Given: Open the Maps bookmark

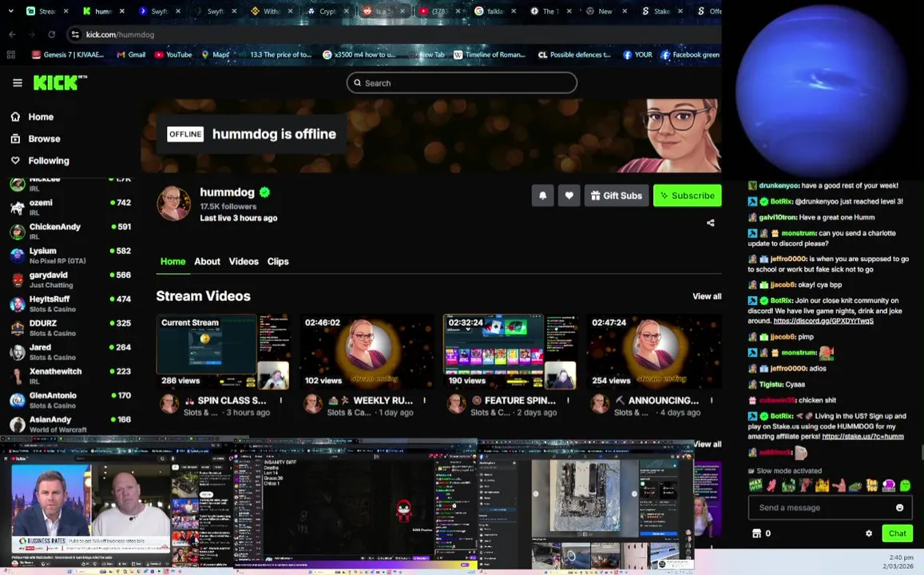Looking at the screenshot, I should [216, 55].
